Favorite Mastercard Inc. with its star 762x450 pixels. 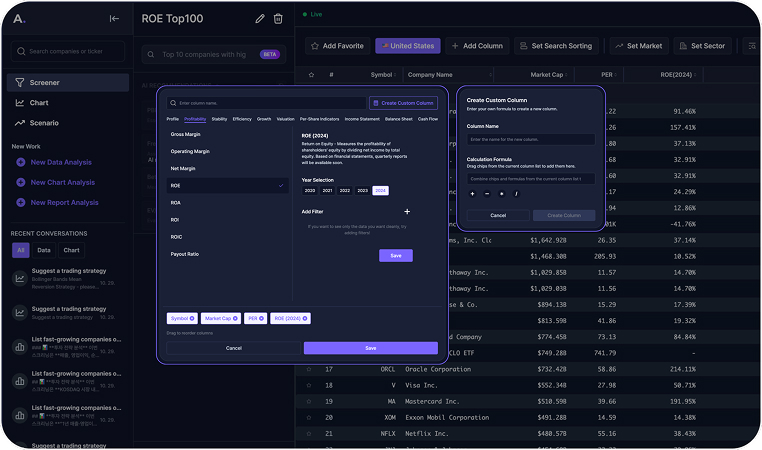tap(309, 401)
